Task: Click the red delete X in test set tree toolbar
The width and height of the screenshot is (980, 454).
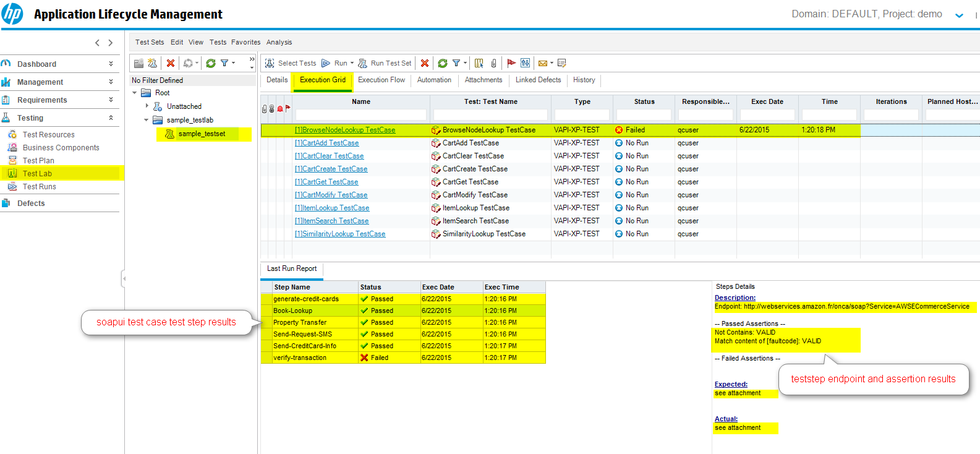Action: point(171,63)
